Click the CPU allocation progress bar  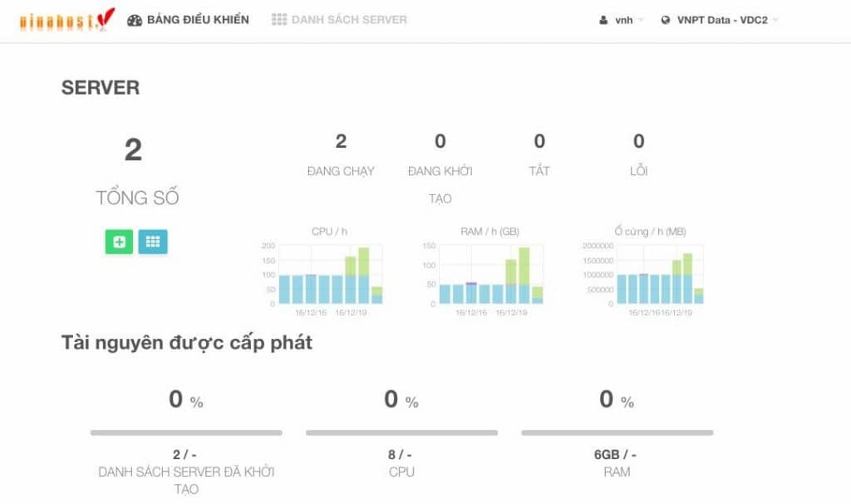pyautogui.click(x=401, y=433)
